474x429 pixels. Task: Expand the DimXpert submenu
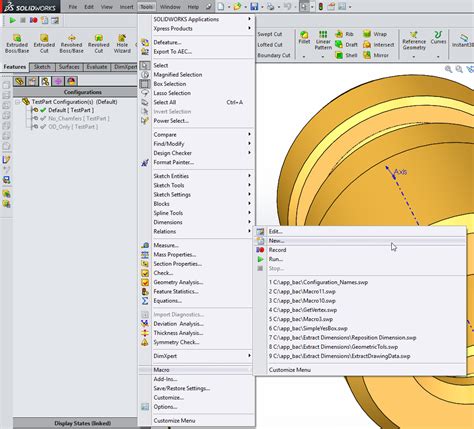point(196,356)
